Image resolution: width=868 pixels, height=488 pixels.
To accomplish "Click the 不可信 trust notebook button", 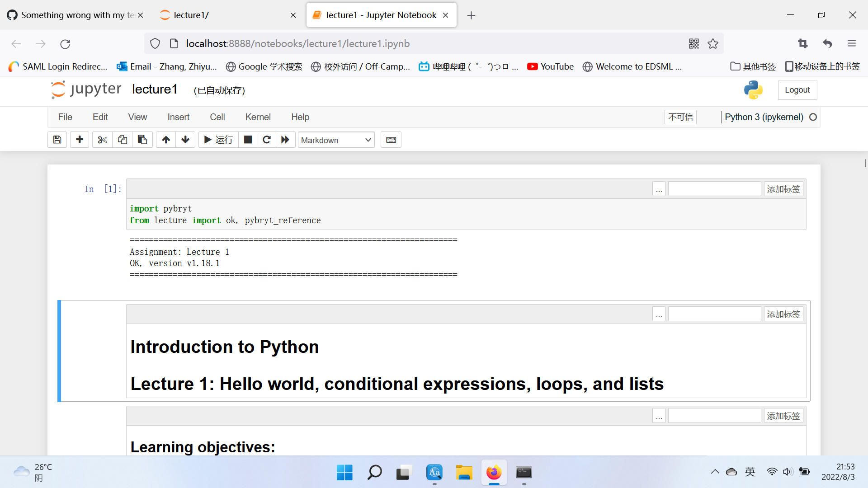I will (x=680, y=117).
